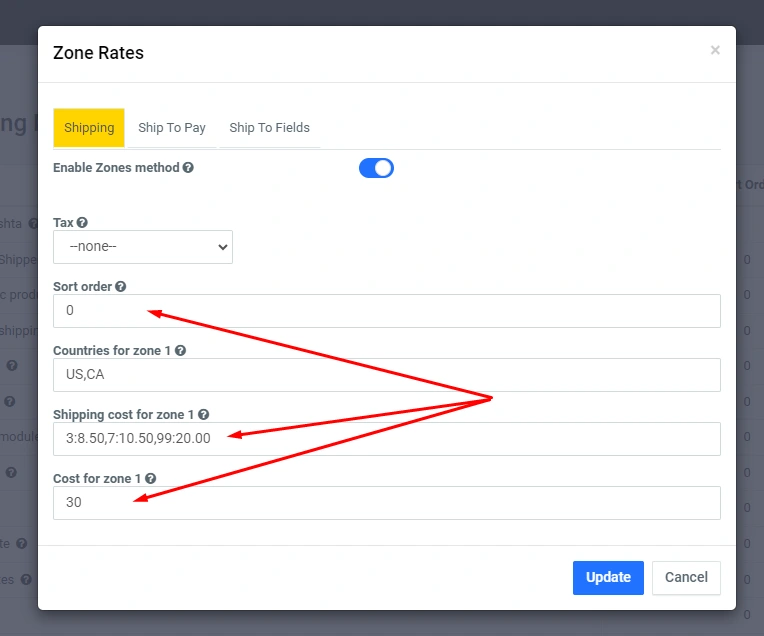This screenshot has width=764, height=636.
Task: Click help icon for Shipping cost for zone 1
Action: click(203, 415)
